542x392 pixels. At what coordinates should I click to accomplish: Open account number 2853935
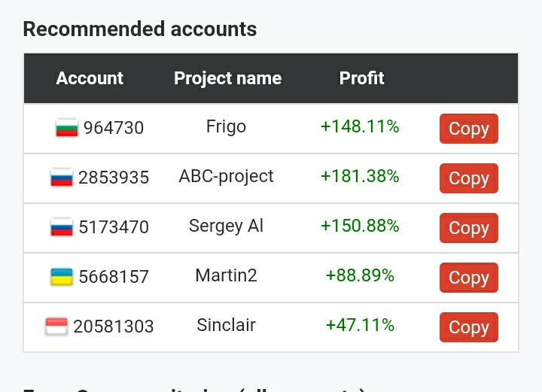(114, 178)
